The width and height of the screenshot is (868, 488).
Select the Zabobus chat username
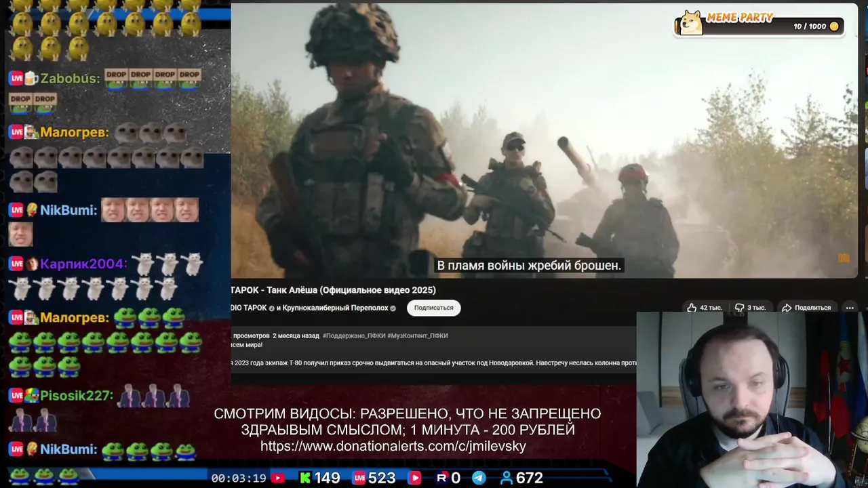70,78
